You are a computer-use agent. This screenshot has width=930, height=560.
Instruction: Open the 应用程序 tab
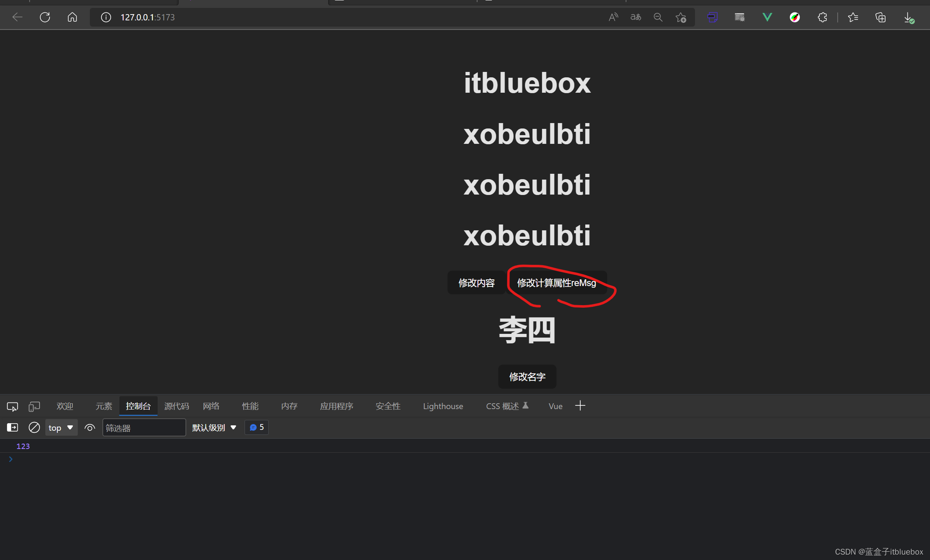(x=336, y=406)
